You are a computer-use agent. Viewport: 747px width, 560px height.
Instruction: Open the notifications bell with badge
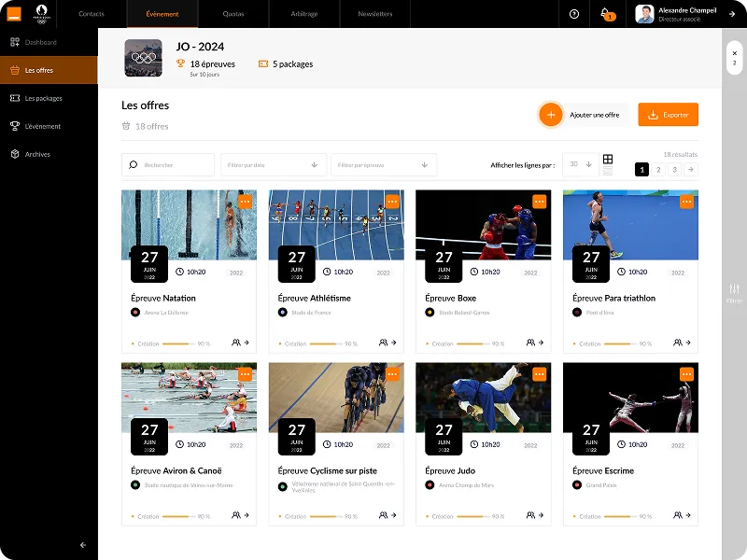click(606, 14)
